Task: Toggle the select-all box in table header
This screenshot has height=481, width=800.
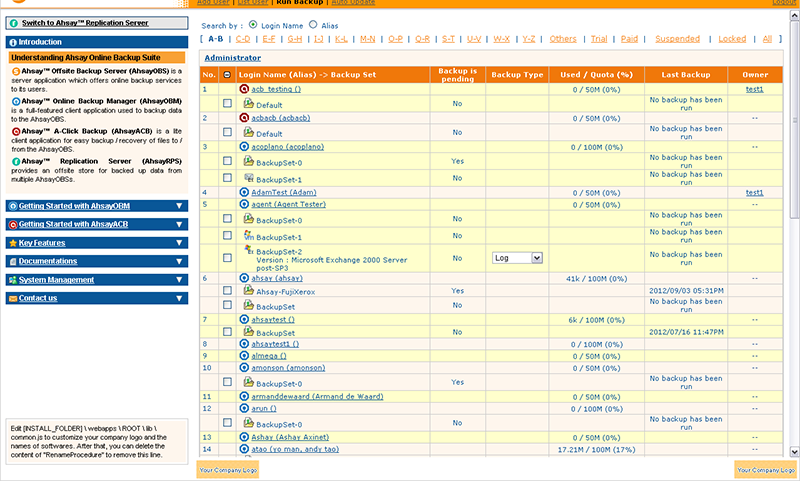Action: [x=227, y=74]
